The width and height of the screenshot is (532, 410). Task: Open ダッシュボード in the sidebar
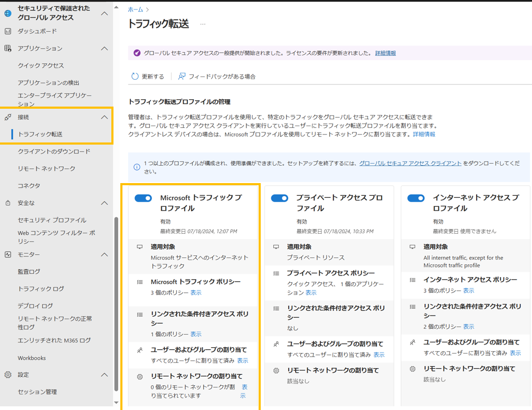click(37, 31)
